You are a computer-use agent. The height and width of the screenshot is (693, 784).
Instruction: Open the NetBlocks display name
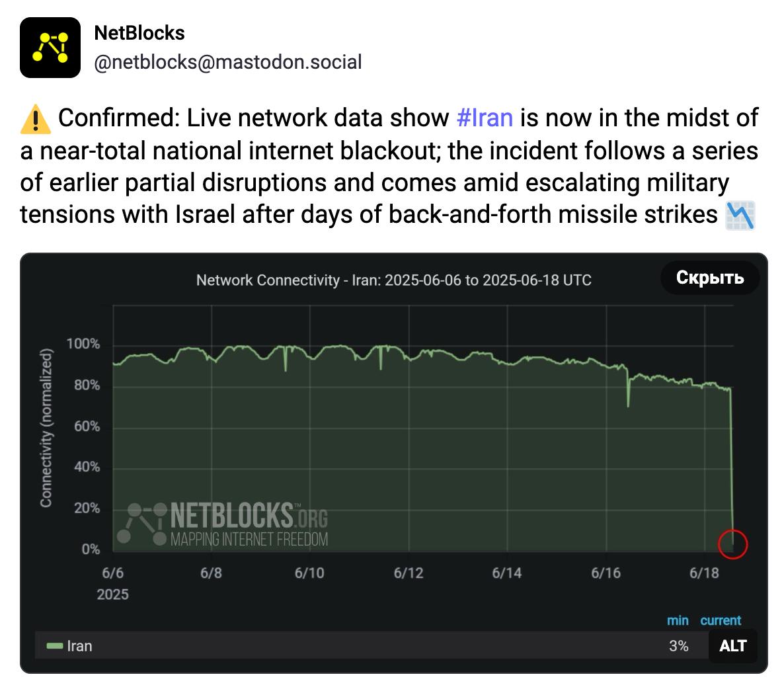(x=139, y=33)
